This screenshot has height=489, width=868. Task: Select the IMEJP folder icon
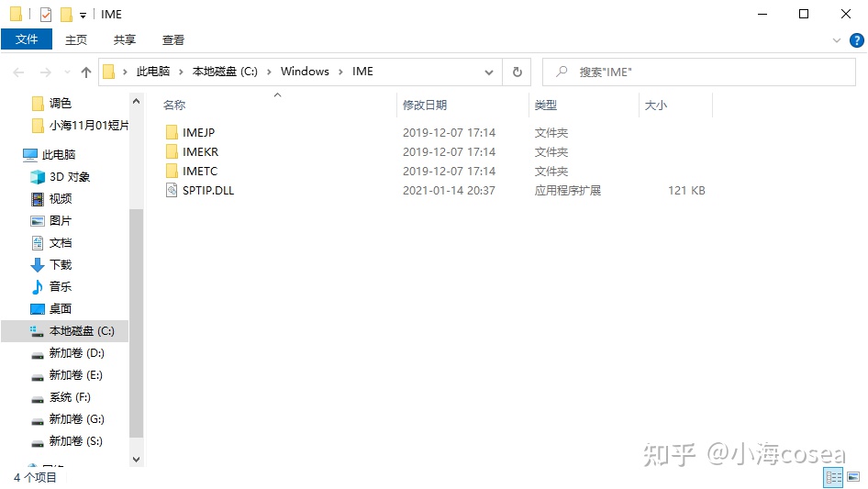coord(172,132)
